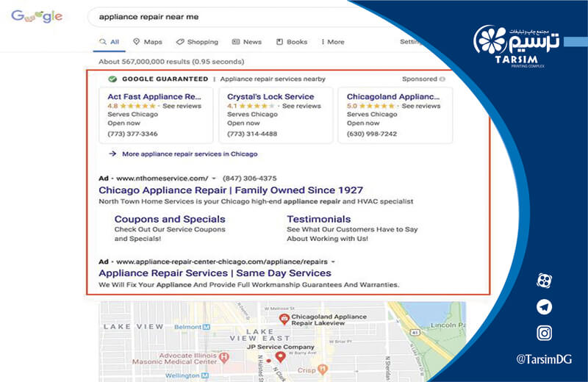This screenshot has height=382, width=588.
Task: Open the Coupons and Specials sitelink
Action: click(x=170, y=219)
